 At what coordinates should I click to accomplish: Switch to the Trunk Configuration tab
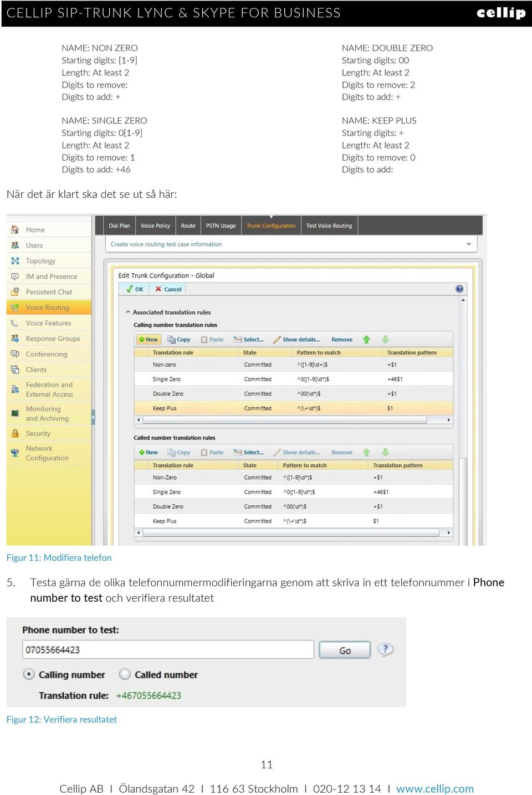(x=271, y=225)
